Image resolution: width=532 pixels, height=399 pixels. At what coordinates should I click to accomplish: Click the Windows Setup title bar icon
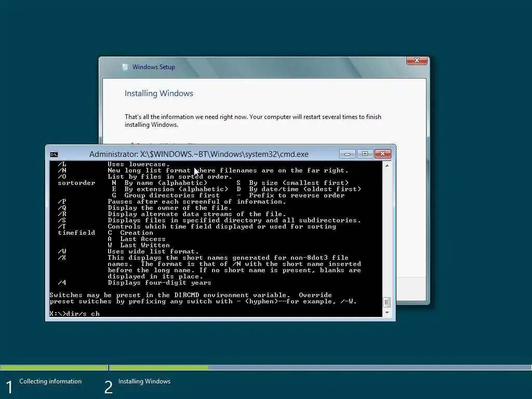[x=125, y=67]
